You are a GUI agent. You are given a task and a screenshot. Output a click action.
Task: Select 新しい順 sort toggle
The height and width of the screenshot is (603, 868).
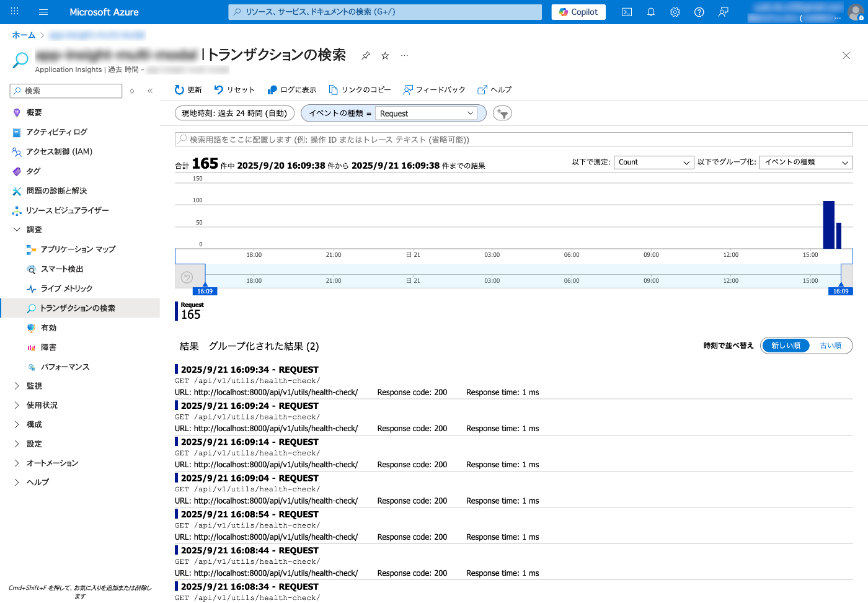point(786,346)
